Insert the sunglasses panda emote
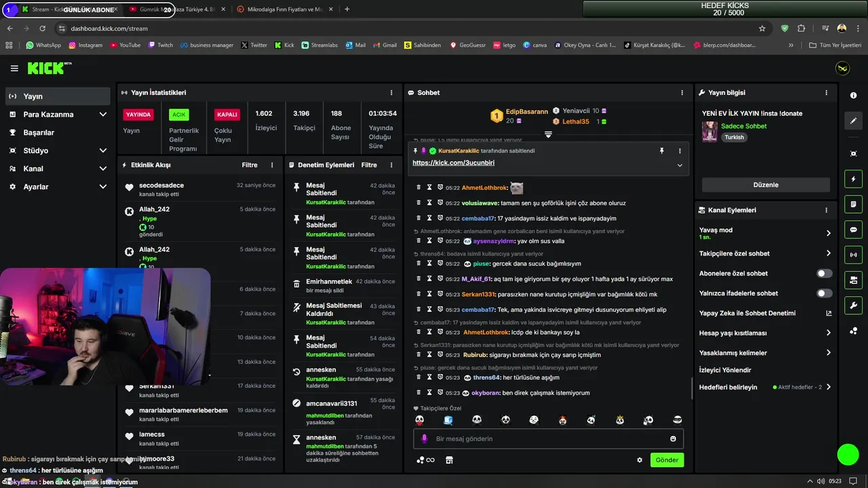Screen dimensions: 868x488 [677, 420]
